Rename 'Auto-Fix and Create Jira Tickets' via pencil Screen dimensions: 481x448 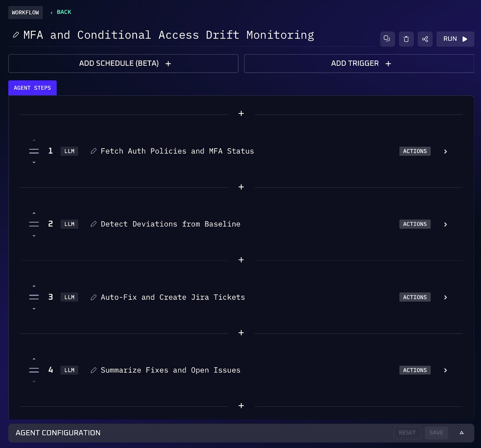(93, 297)
